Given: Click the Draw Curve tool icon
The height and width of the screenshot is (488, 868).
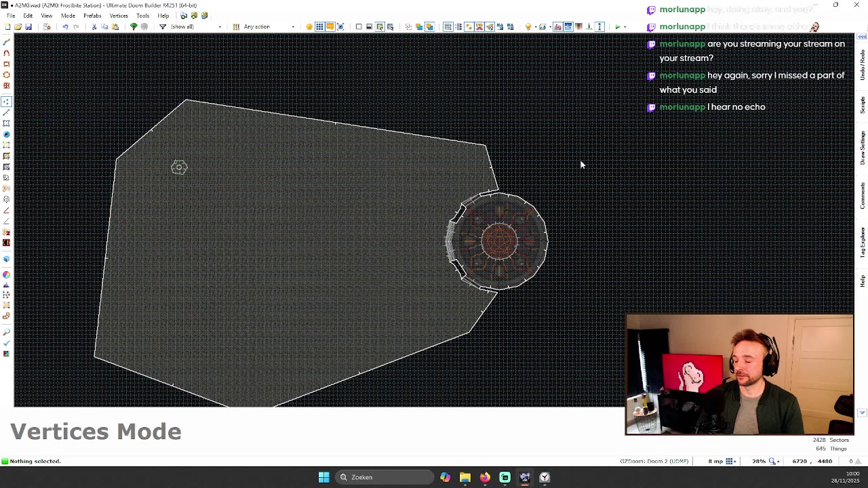Looking at the screenshot, I should tap(7, 53).
